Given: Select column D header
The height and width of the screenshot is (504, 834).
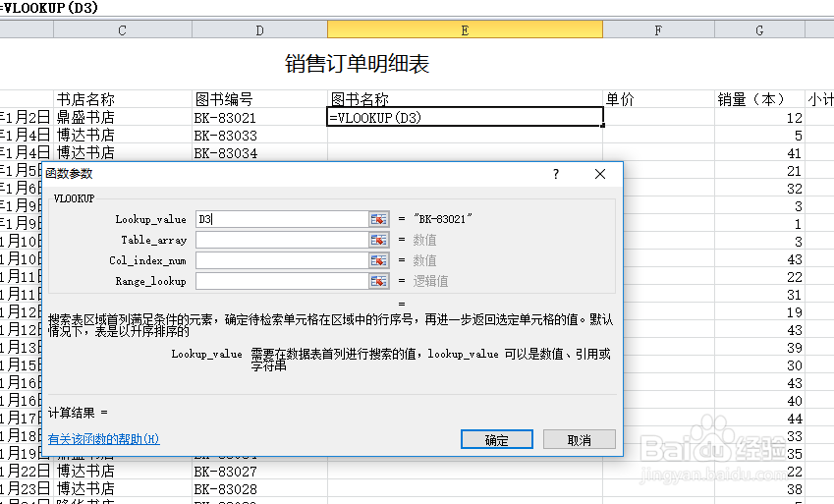Looking at the screenshot, I should [259, 30].
